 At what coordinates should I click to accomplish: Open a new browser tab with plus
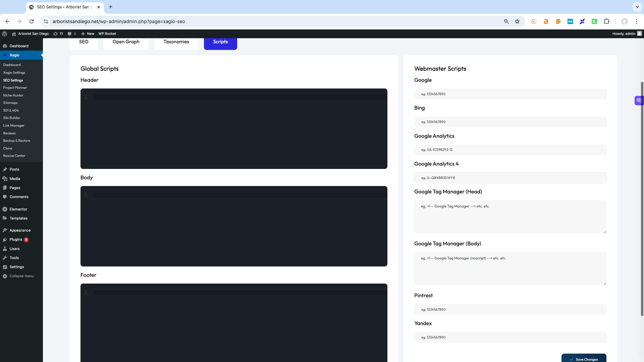point(111,7)
